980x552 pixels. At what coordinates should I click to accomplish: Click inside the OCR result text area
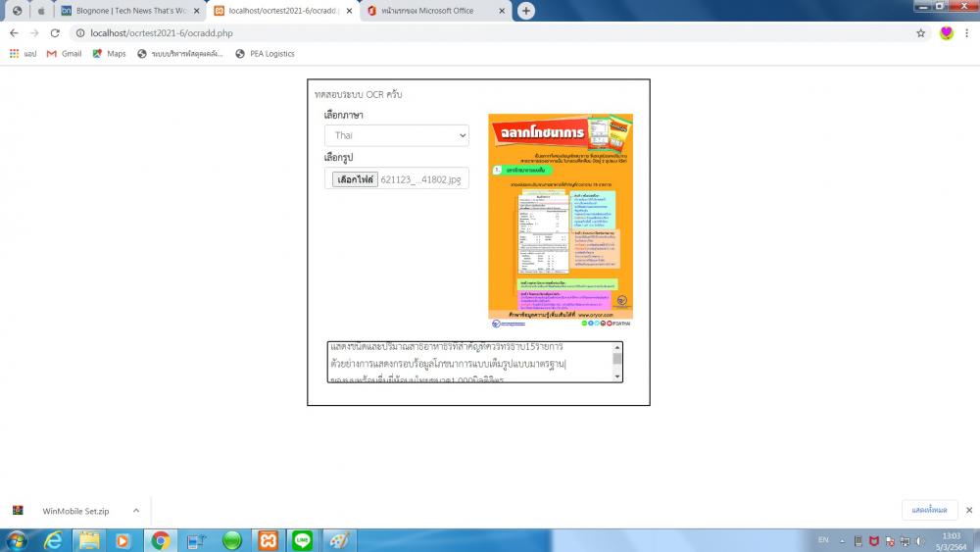click(x=468, y=362)
